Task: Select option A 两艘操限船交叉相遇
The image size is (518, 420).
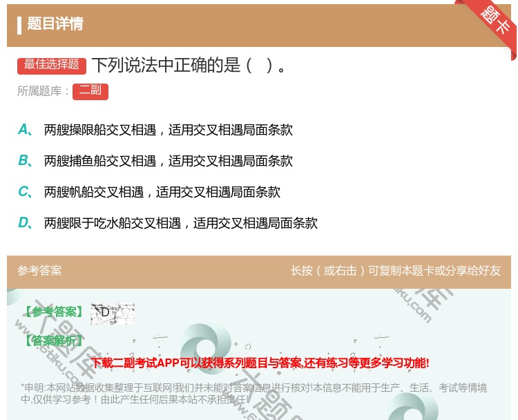Action: [x=168, y=130]
